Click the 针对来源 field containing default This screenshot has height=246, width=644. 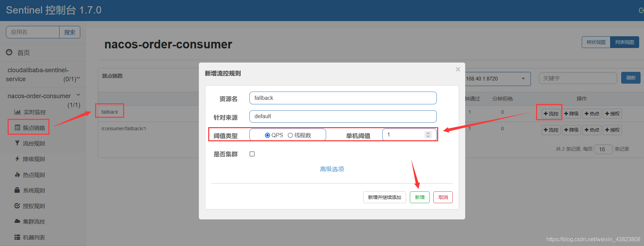tap(343, 116)
